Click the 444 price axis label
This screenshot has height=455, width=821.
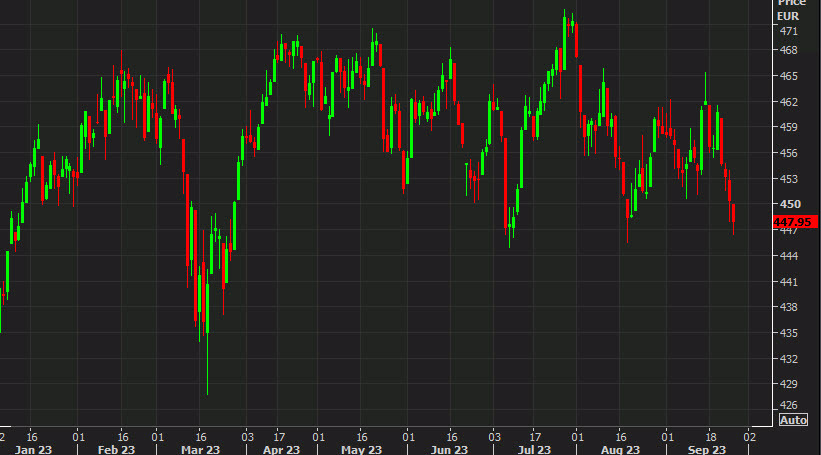click(x=789, y=256)
